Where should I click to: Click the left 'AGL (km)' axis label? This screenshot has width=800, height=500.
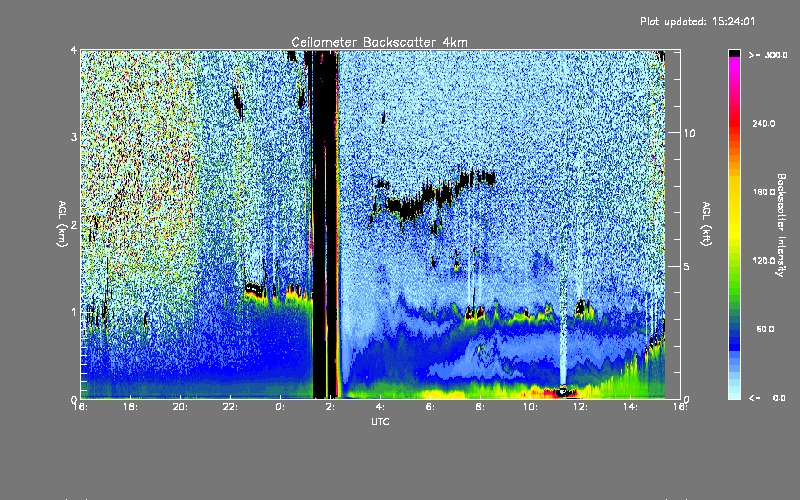[62, 224]
